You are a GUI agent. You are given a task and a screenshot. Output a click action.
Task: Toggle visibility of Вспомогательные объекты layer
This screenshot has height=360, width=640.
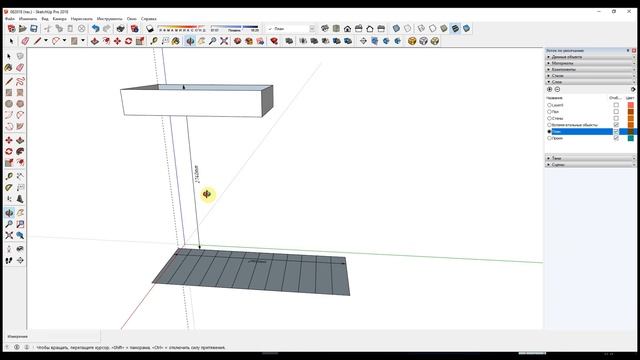click(616, 124)
